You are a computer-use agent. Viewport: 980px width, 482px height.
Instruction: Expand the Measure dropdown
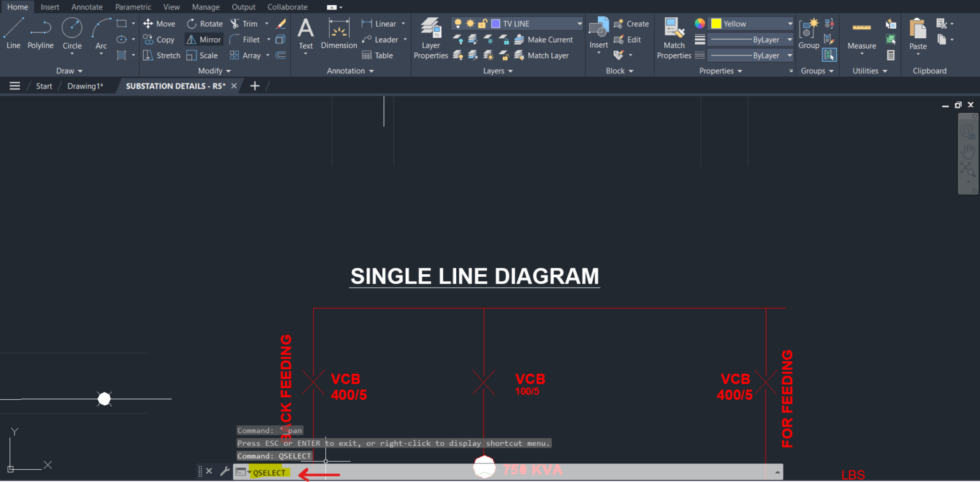point(861,52)
